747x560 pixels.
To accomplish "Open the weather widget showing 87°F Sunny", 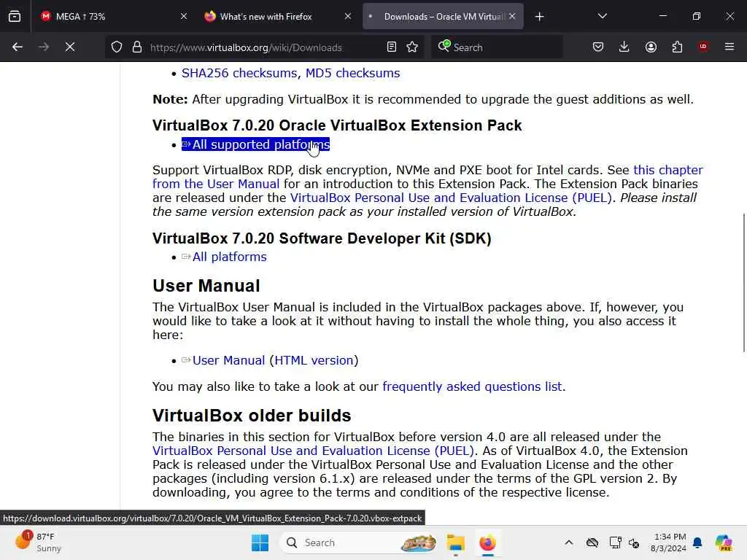I will tap(39, 542).
